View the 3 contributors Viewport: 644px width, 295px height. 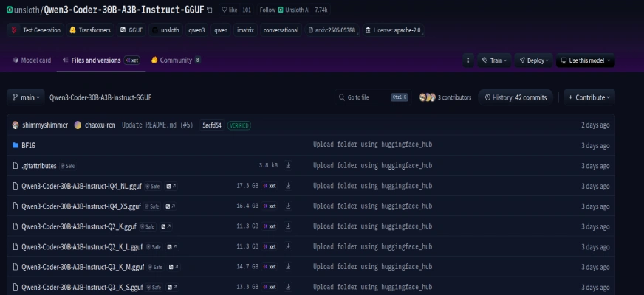445,97
